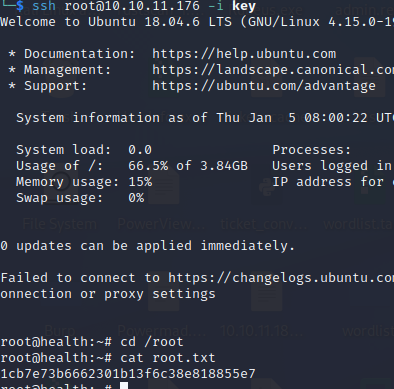Screen dimensions: 394x389
Task: Open the landscape.canonical.com management link
Action: 273,70
